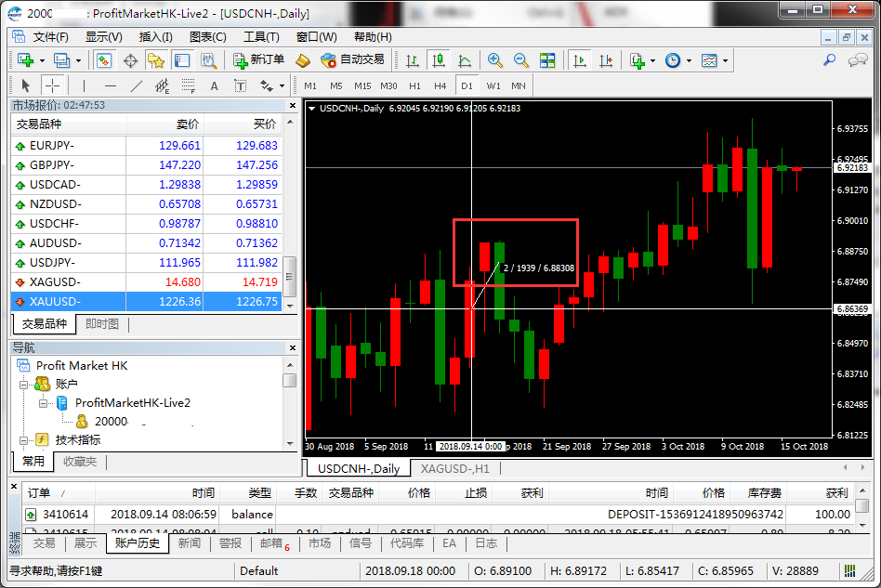Select the text label 'A' tool

tap(214, 86)
